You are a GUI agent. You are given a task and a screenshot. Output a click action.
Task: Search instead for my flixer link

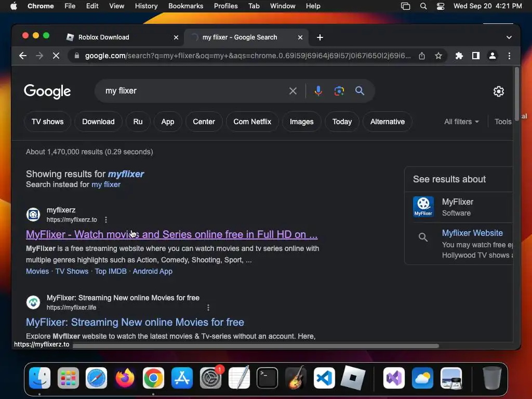pos(106,184)
